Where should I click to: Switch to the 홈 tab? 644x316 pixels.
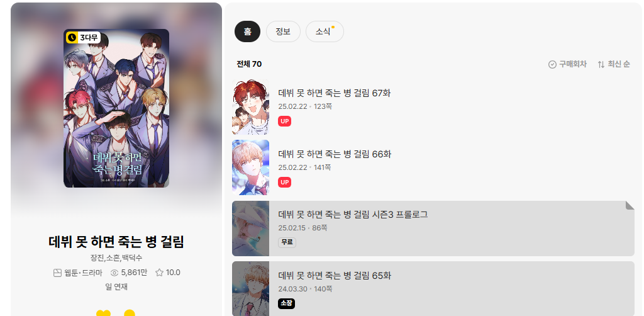click(247, 31)
